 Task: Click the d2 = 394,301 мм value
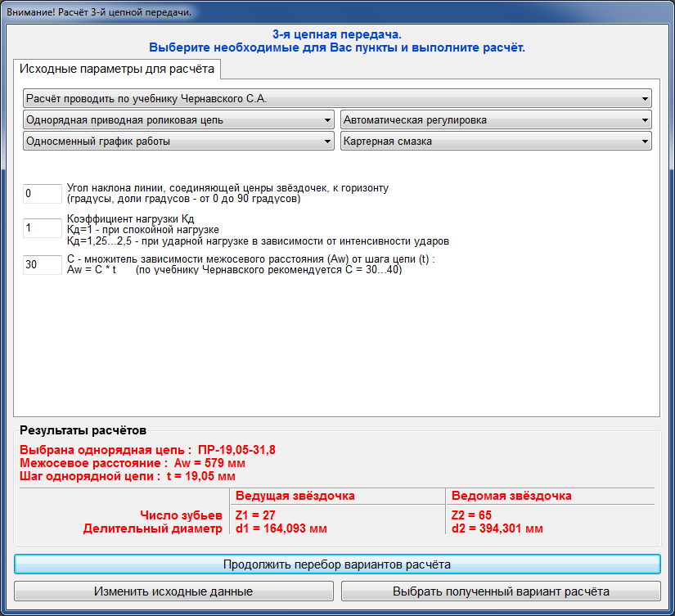point(497,528)
